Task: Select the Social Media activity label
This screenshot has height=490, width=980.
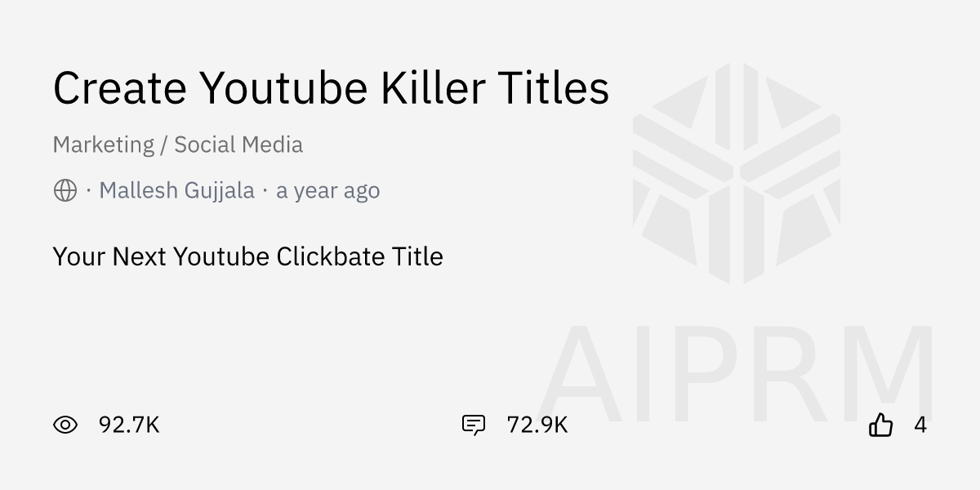Action: coord(238,145)
